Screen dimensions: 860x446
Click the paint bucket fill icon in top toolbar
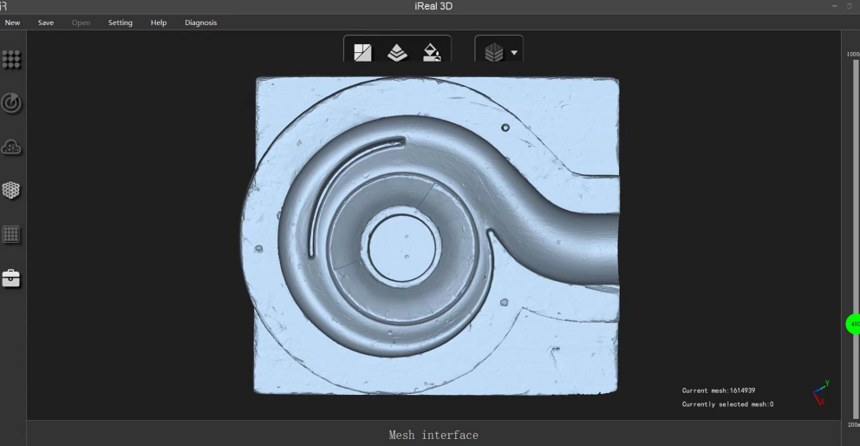click(x=432, y=53)
